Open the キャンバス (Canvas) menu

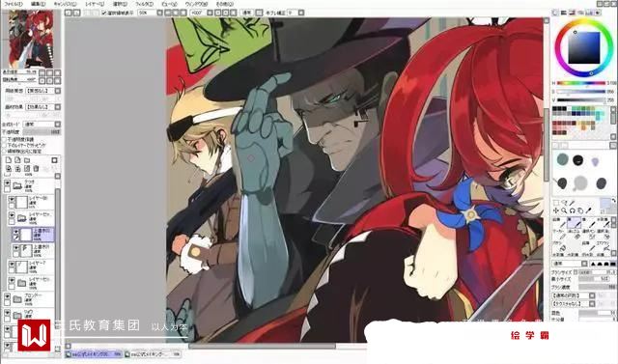(x=65, y=4)
